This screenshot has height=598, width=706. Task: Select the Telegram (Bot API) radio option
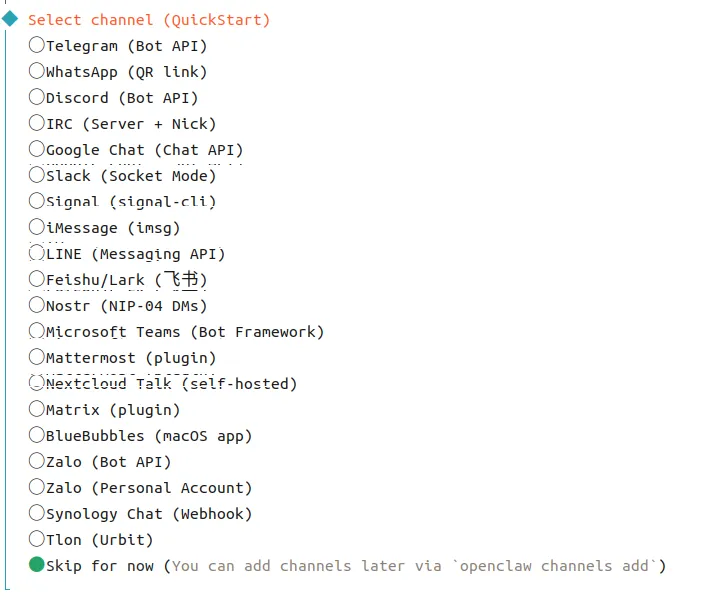[x=37, y=45]
